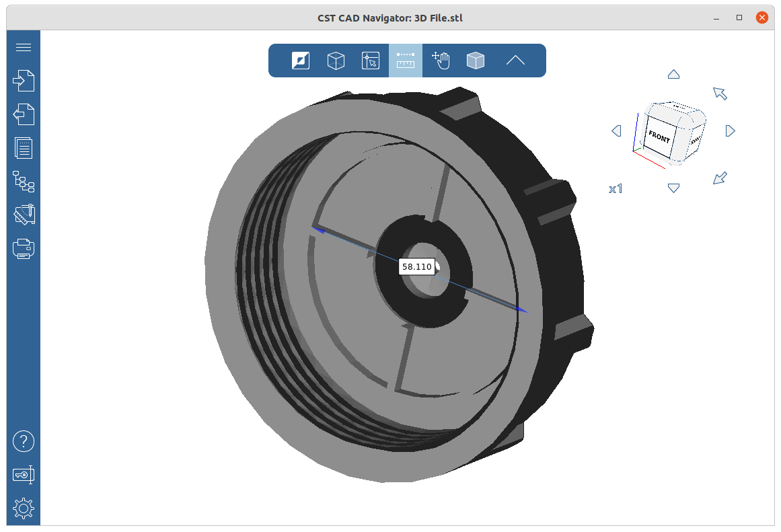Toggle the wireframe cube display mode

click(x=336, y=61)
